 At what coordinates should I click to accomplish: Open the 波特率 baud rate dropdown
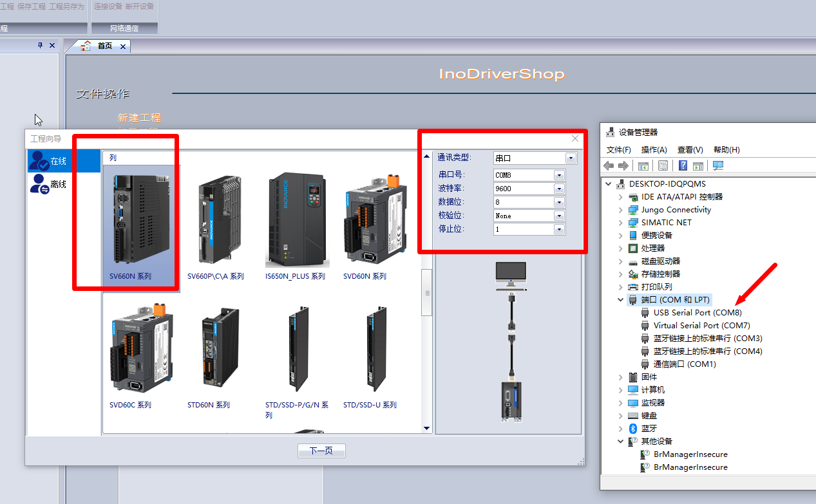558,189
